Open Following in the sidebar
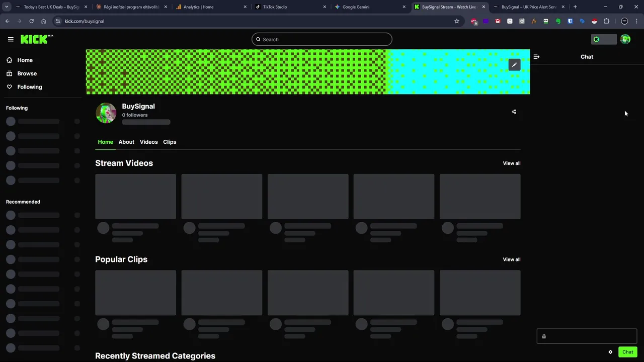 coord(24,87)
